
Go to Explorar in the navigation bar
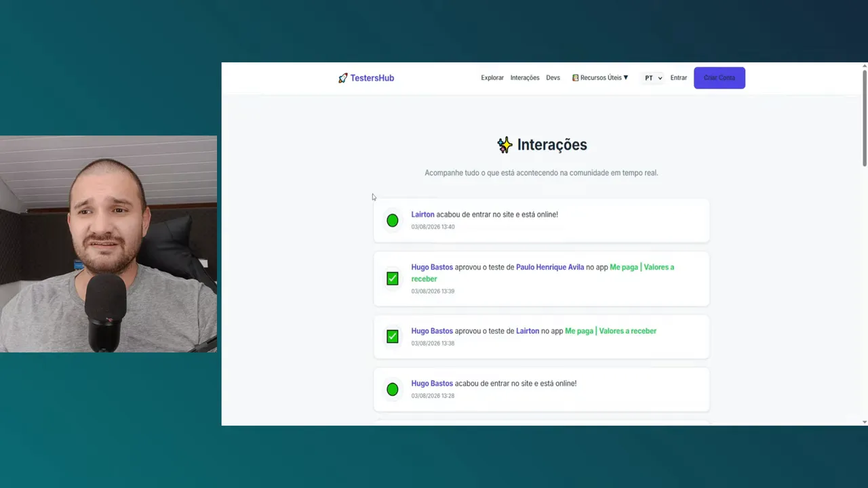click(x=492, y=78)
